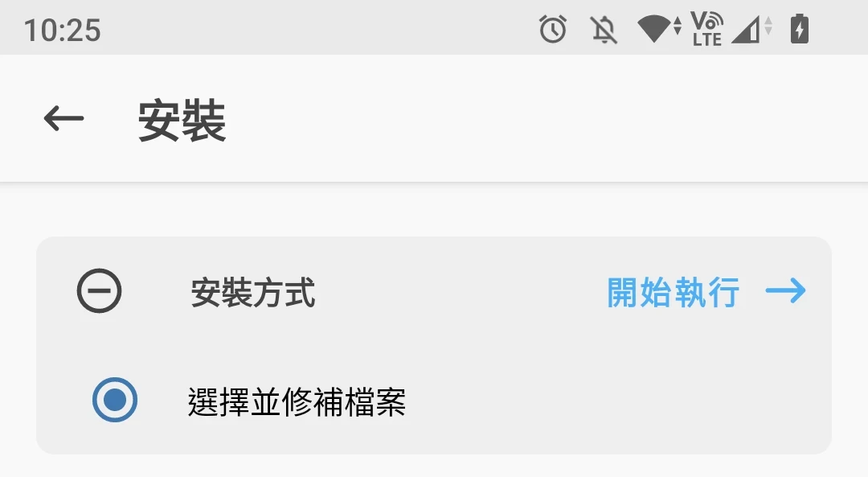Image resolution: width=868 pixels, height=477 pixels.
Task: Tap the VoLTE indicator icon
Action: (x=707, y=29)
